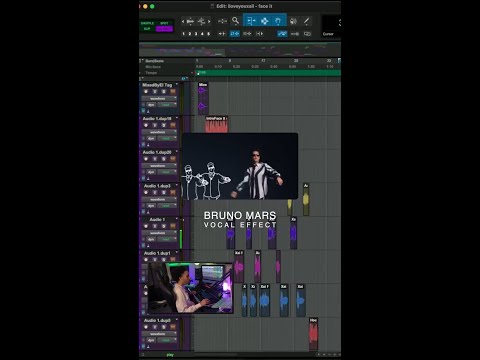Activate zoom preset 3
480x360 pixels.
(196, 34)
